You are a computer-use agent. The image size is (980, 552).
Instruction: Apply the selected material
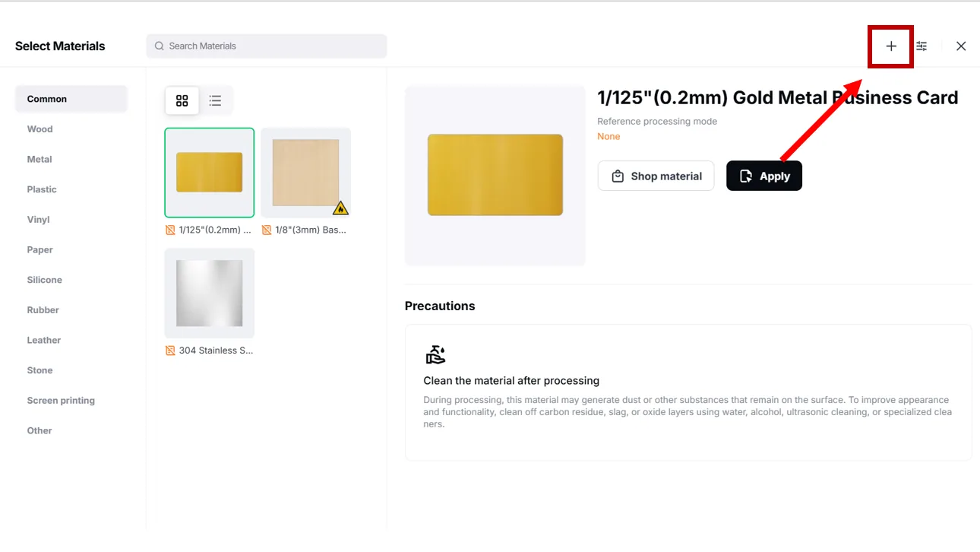[764, 176]
